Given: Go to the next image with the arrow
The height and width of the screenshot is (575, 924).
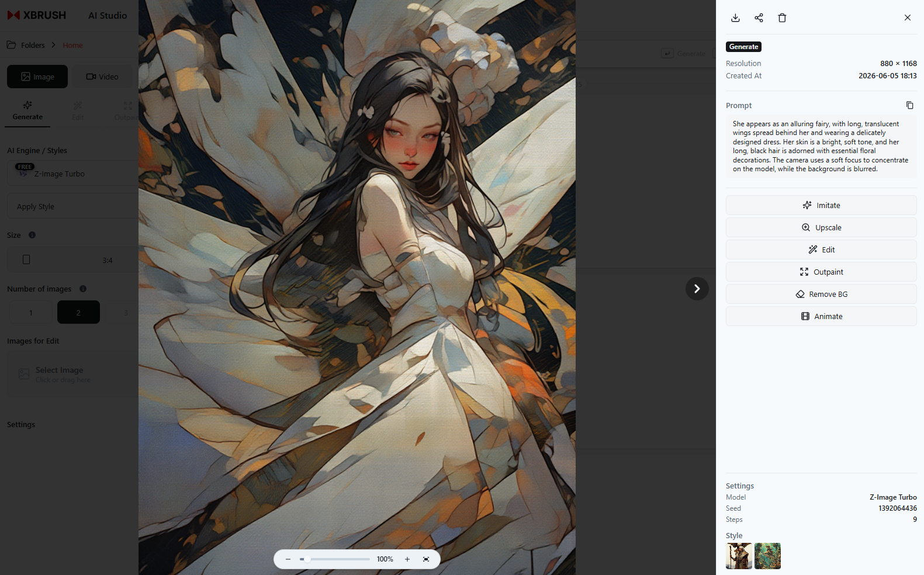Looking at the screenshot, I should tap(697, 289).
